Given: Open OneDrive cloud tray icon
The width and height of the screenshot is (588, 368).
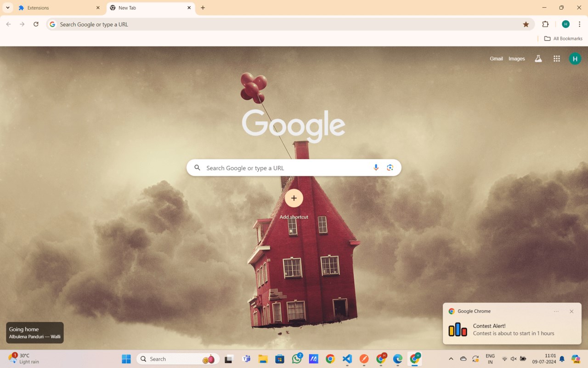Looking at the screenshot, I should pos(463,359).
